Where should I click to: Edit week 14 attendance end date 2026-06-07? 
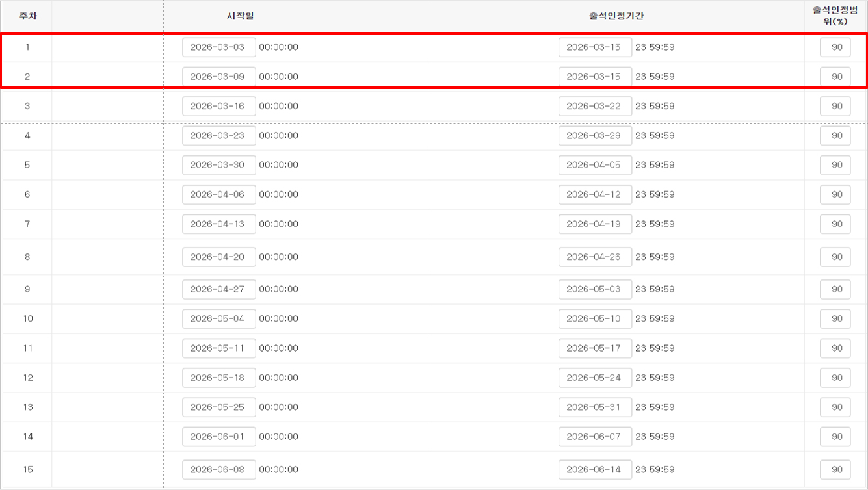(594, 437)
